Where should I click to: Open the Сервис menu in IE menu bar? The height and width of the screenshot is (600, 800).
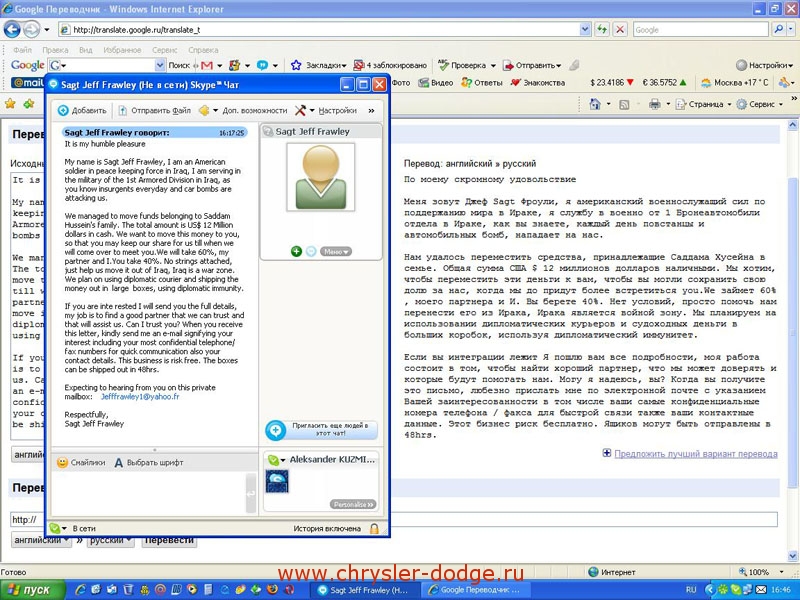pyautogui.click(x=164, y=50)
